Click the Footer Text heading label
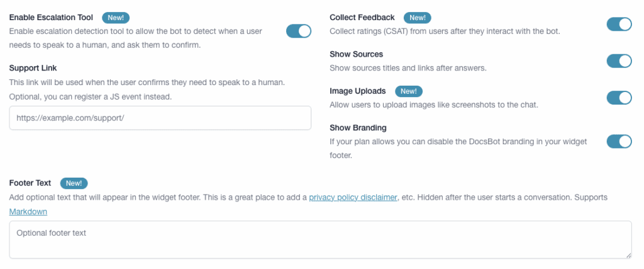The width and height of the screenshot is (644, 269). (30, 183)
